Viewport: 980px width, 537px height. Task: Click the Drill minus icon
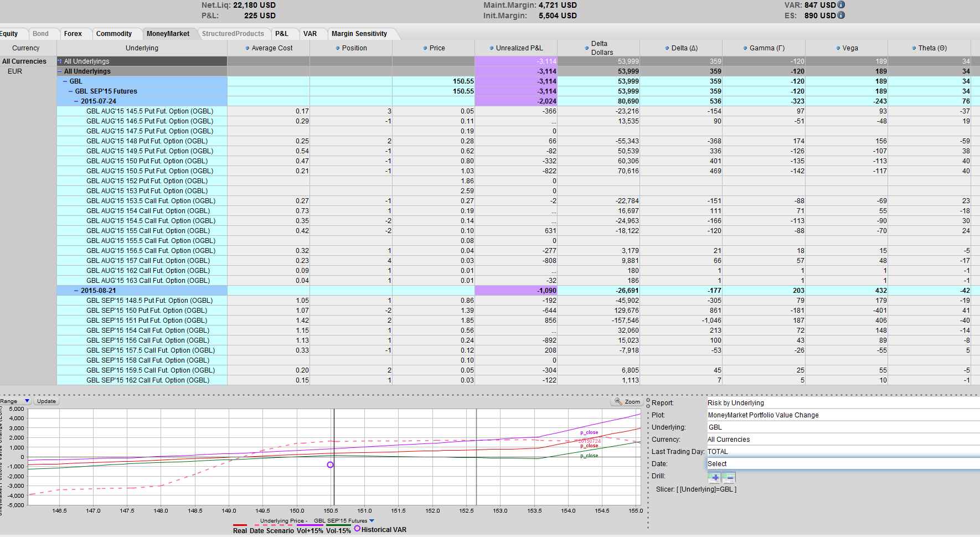click(x=729, y=477)
